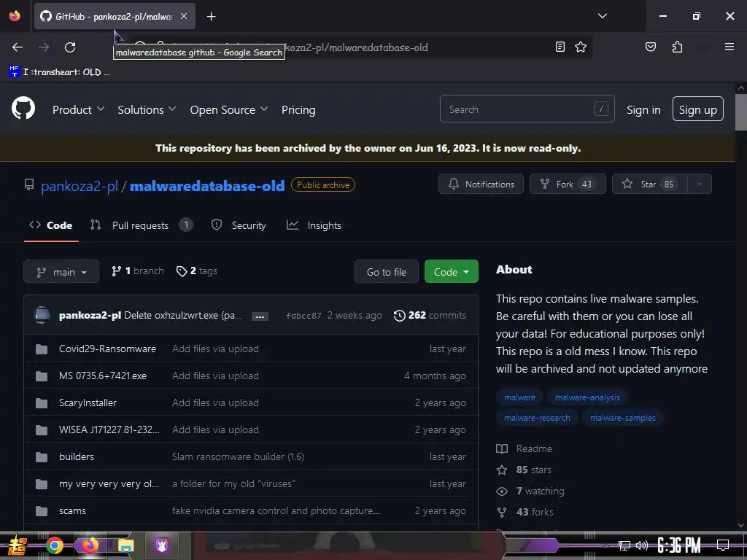Image resolution: width=747 pixels, height=560 pixels.
Task: View the 262 commits history
Action: click(x=430, y=315)
